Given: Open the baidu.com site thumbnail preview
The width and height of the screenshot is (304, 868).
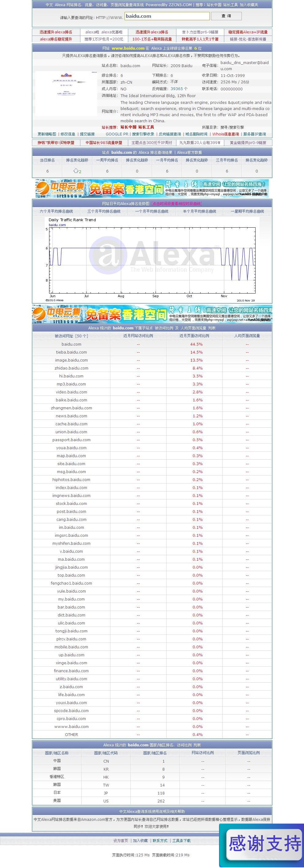Looking at the screenshot, I should [x=66, y=93].
